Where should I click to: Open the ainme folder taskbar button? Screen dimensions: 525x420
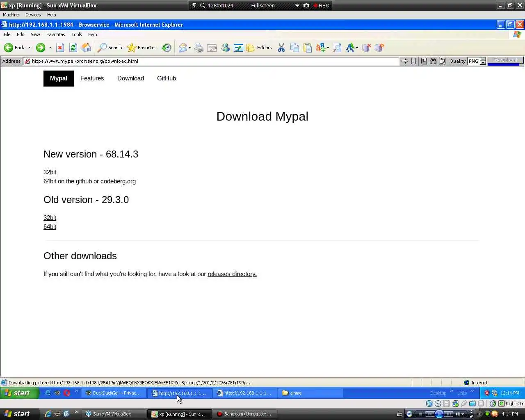tap(311, 393)
